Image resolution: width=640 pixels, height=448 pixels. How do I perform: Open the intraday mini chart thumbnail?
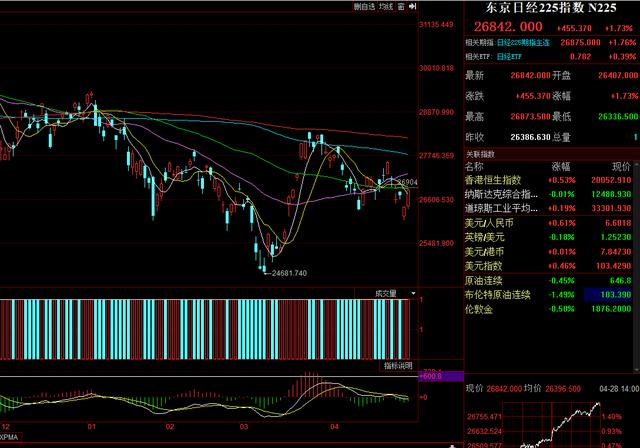click(551, 424)
